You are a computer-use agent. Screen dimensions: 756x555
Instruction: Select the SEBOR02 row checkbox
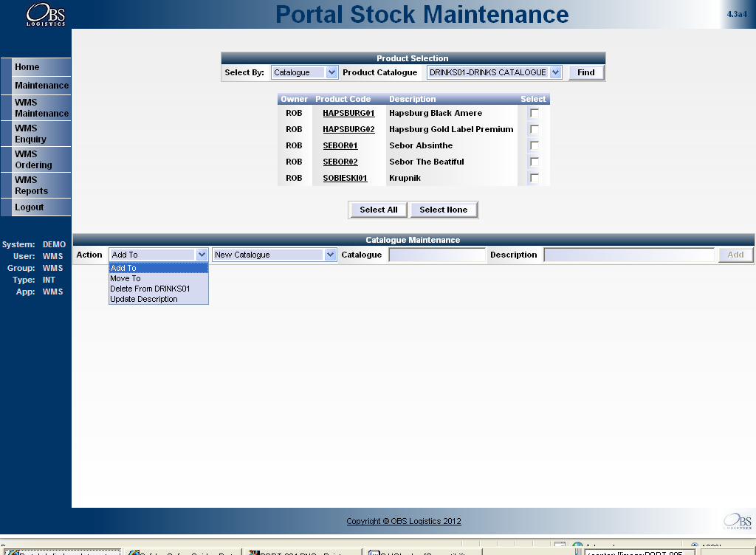coord(535,162)
